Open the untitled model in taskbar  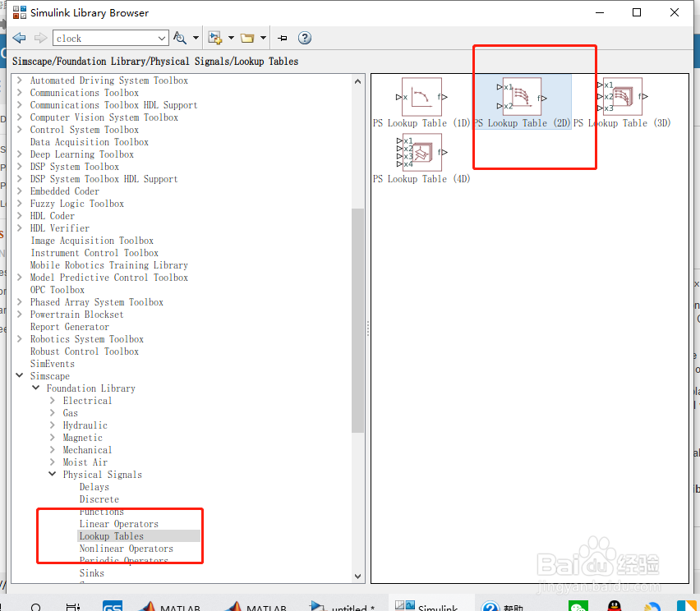pyautogui.click(x=342, y=606)
